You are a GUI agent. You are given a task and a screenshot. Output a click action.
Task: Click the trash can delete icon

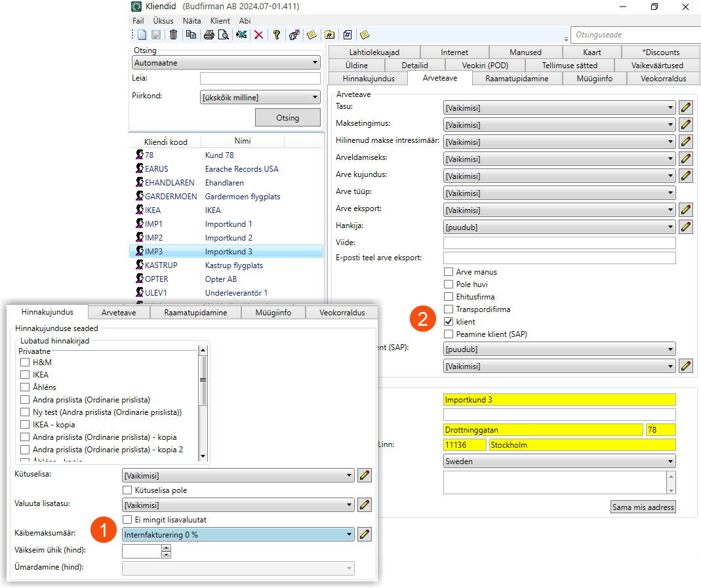coord(174,35)
